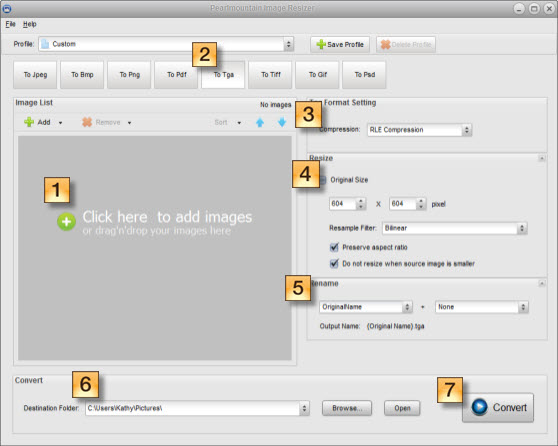Viewport: 558px width, 446px height.
Task: Click green plus circle in drop area
Action: point(67,222)
